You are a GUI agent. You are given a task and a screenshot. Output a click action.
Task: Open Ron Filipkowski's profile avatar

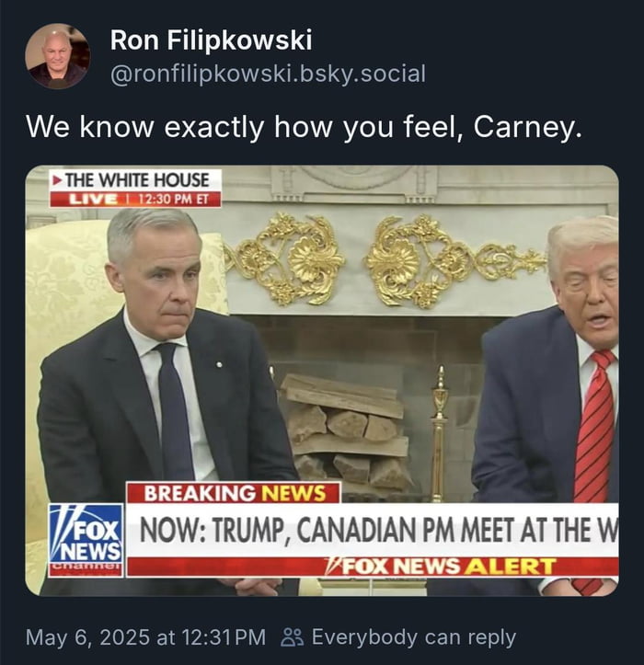pyautogui.click(x=57, y=56)
